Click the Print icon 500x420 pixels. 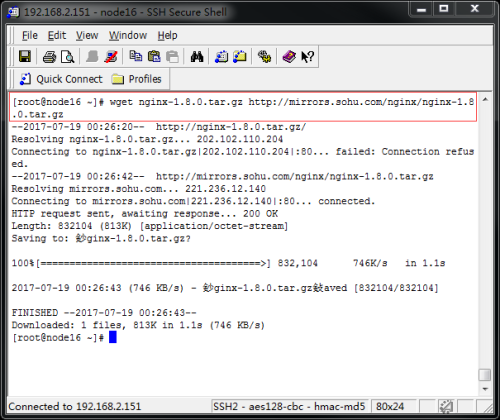pyautogui.click(x=49, y=57)
